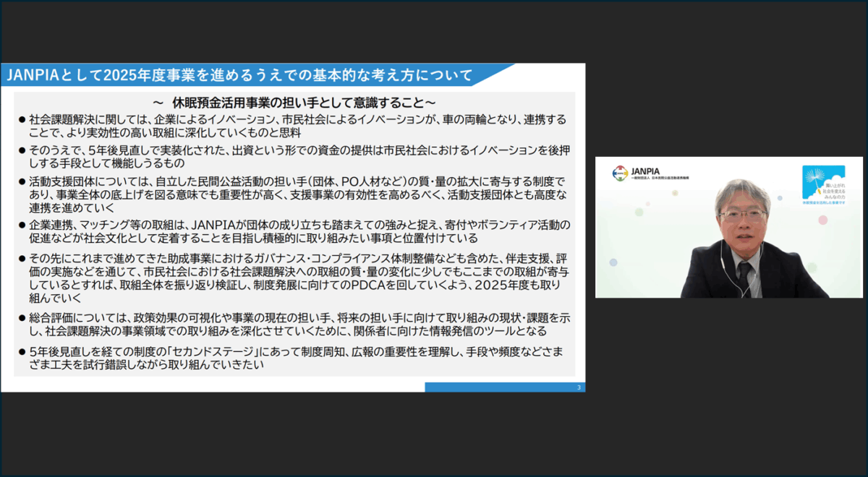Click the bullet marker before そのうえで、5年後見直し

coord(22,151)
